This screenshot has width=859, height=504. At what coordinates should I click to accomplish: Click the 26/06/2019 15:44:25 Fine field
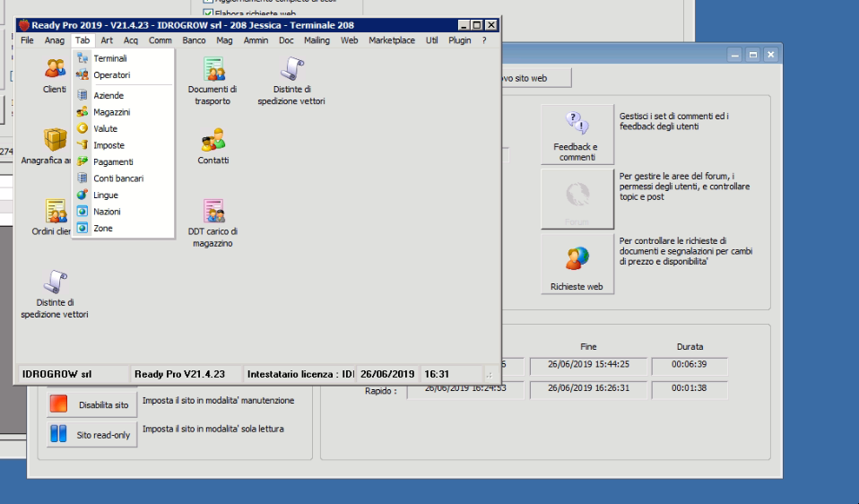point(588,365)
